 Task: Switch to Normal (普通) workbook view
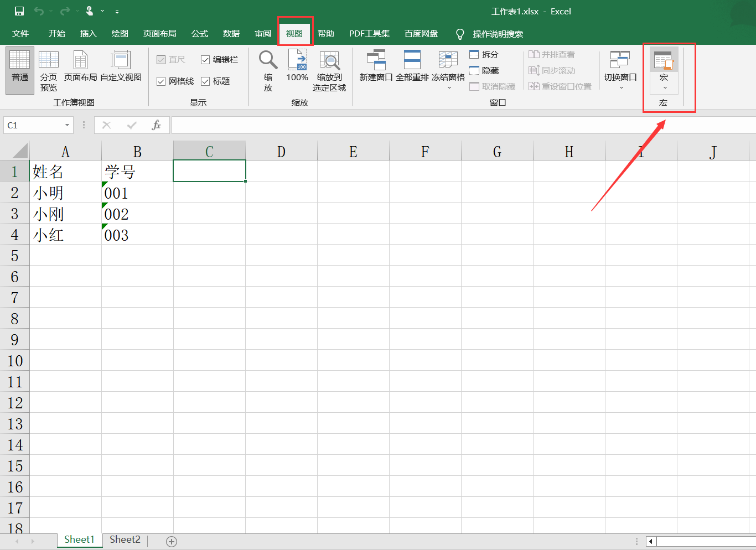(20, 70)
